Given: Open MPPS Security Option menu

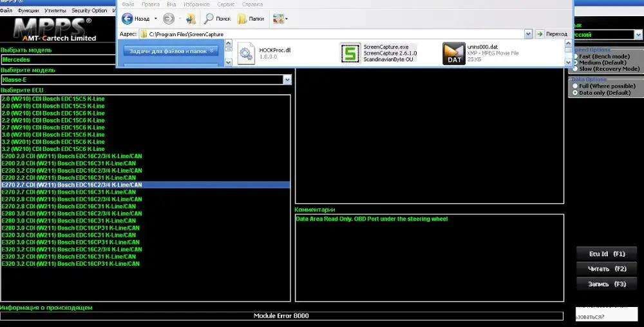Looking at the screenshot, I should pyautogui.click(x=89, y=10).
